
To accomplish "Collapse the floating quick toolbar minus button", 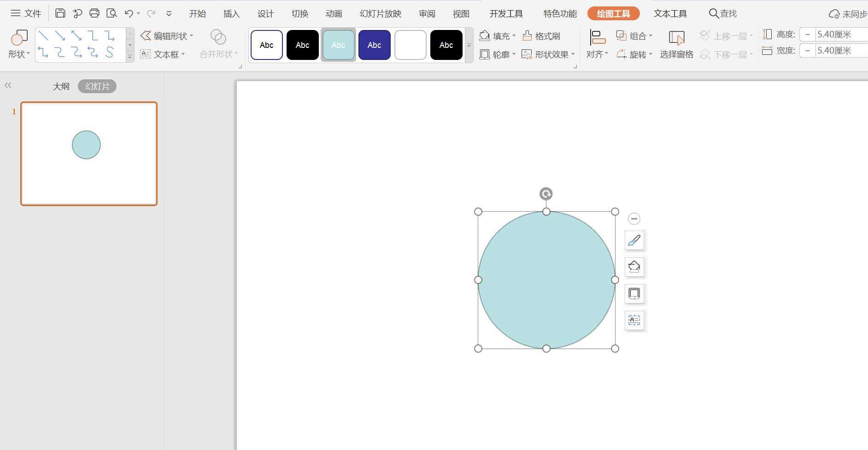I will [x=634, y=219].
